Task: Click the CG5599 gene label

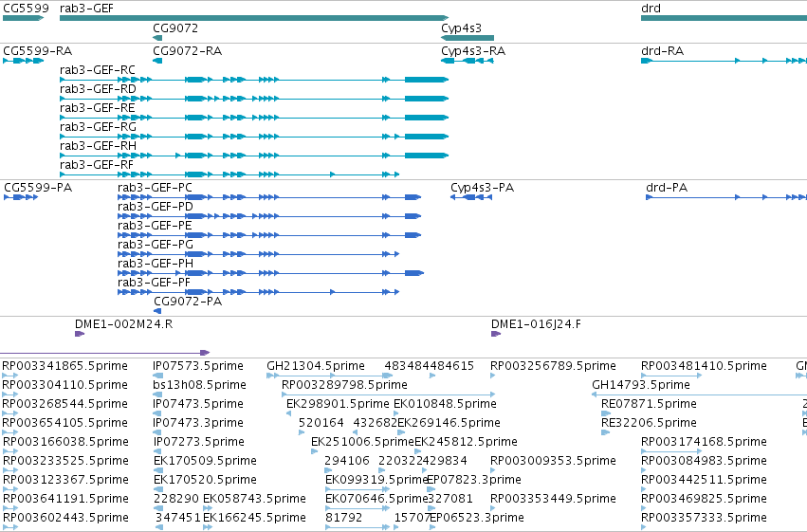Action: click(27, 9)
